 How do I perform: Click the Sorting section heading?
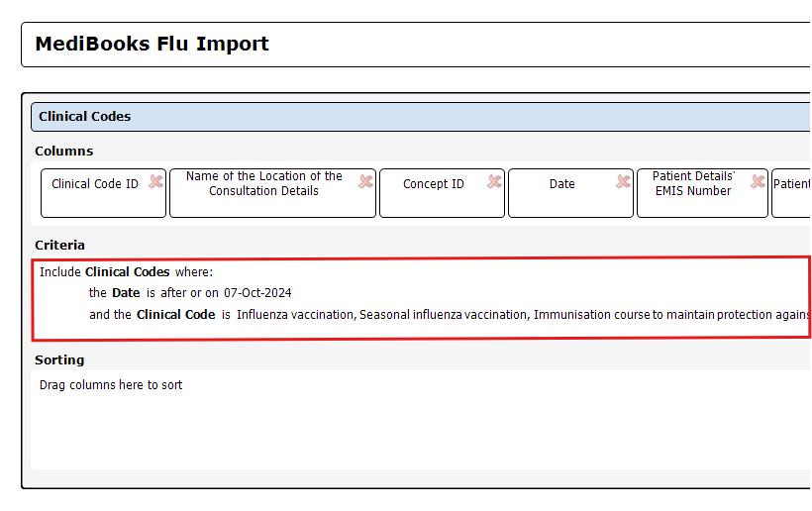pyautogui.click(x=59, y=360)
